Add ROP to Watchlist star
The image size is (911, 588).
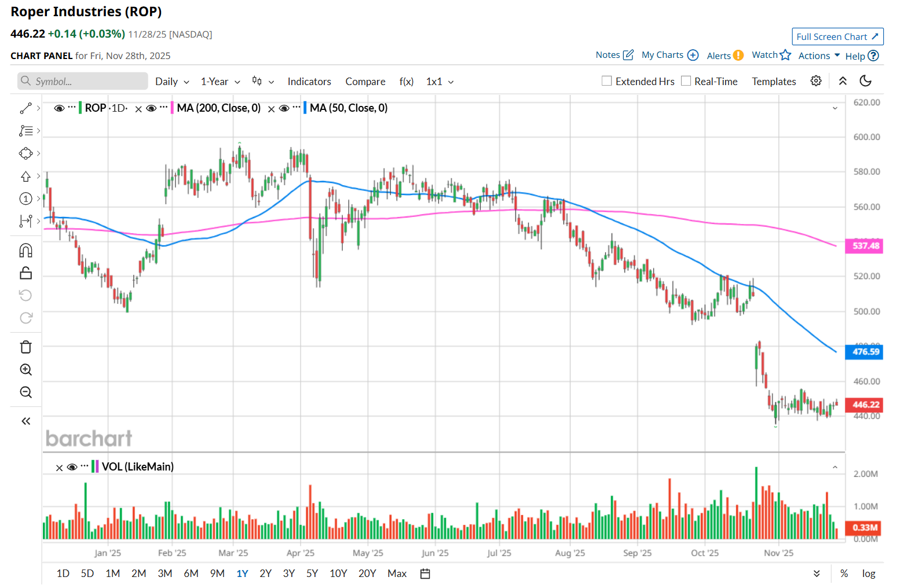click(x=771, y=55)
